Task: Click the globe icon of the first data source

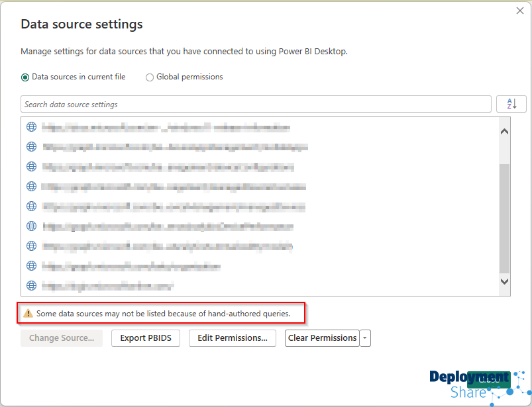Action: point(31,127)
